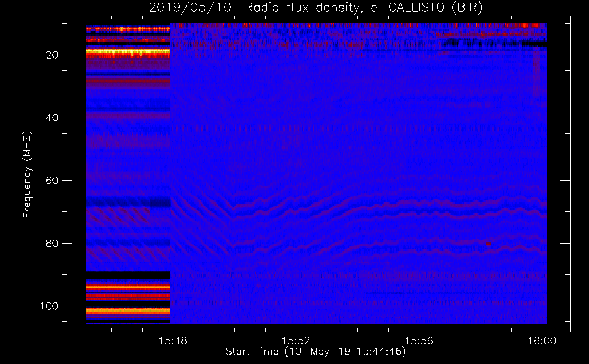Click the 60 frequency tick label

coord(52,181)
